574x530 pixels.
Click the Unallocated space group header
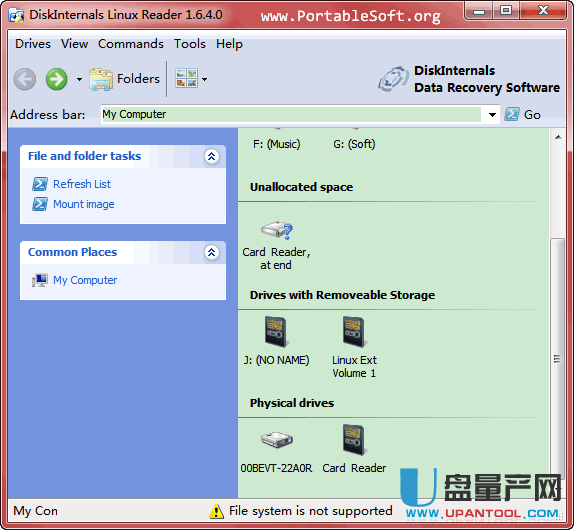(x=301, y=187)
